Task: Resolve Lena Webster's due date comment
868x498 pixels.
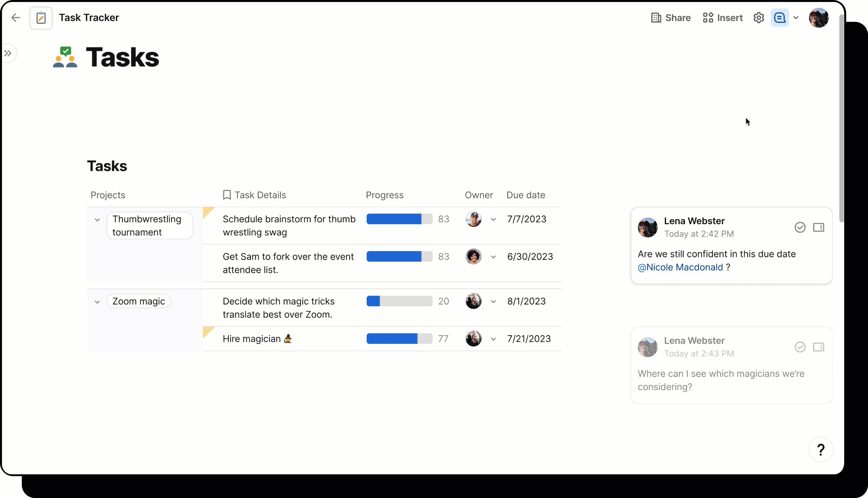Action: tap(800, 227)
